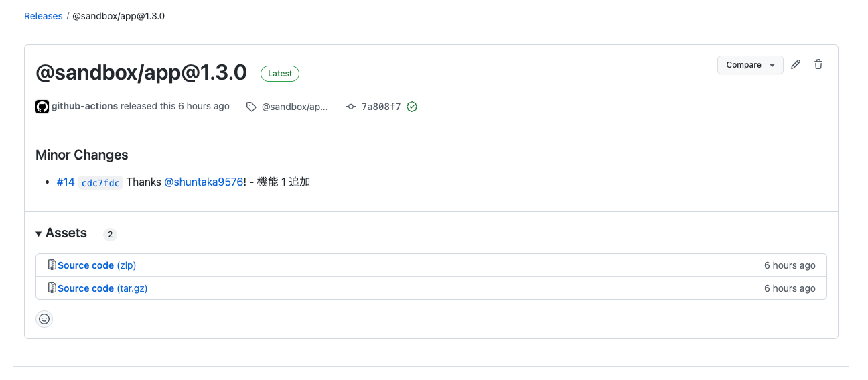The width and height of the screenshot is (868, 380).
Task: Click the github-actions avatar icon
Action: tap(42, 107)
